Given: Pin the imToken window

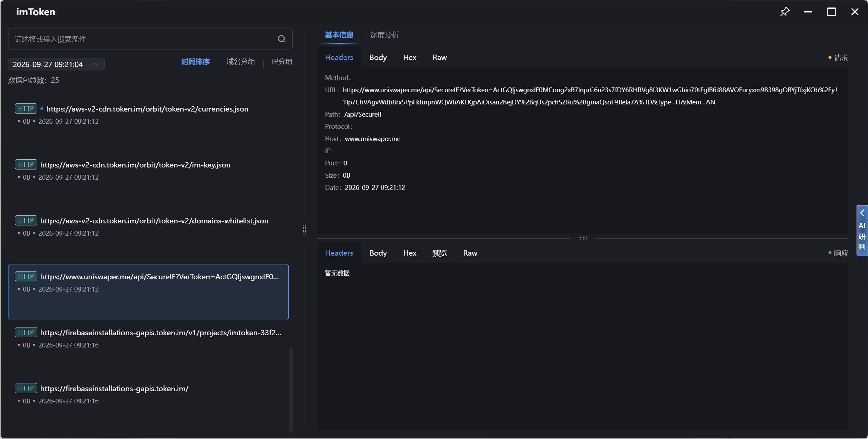Looking at the screenshot, I should 785,12.
